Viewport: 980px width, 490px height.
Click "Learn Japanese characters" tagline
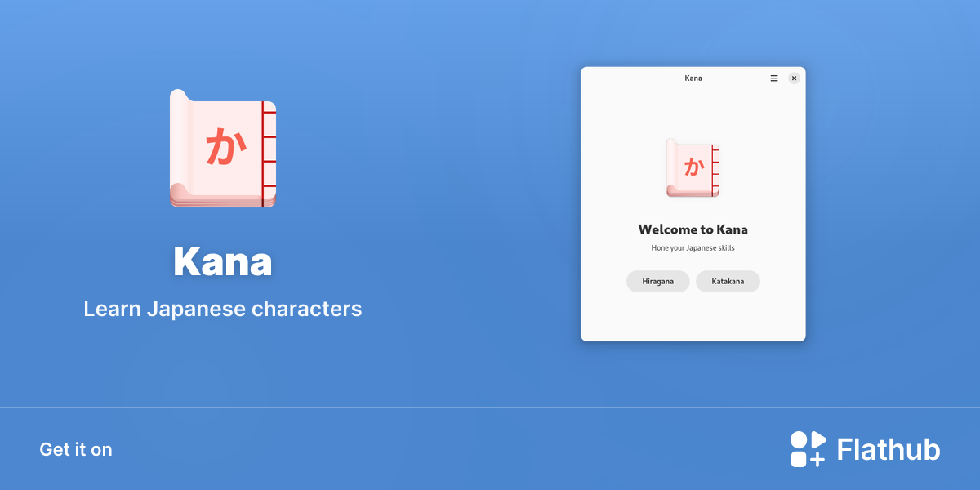click(x=223, y=309)
